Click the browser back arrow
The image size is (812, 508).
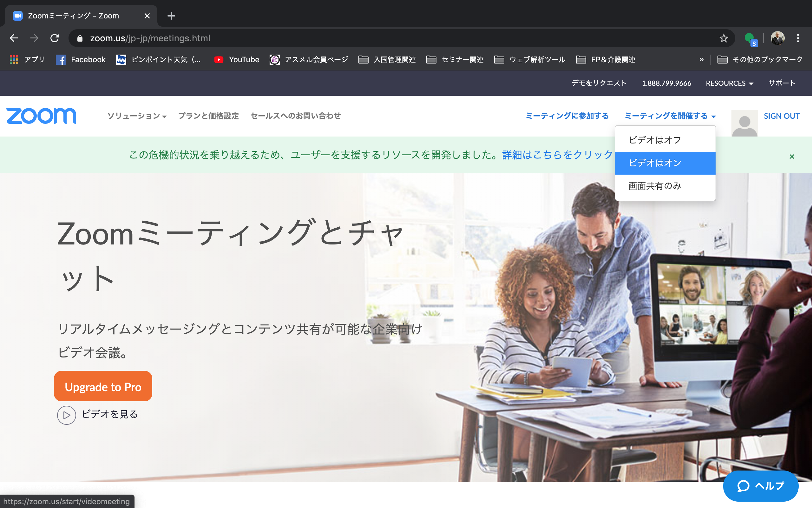[x=14, y=38]
